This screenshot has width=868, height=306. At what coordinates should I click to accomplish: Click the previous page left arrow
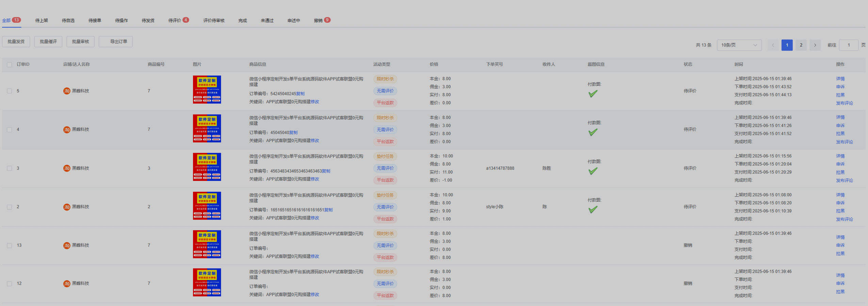coord(773,45)
